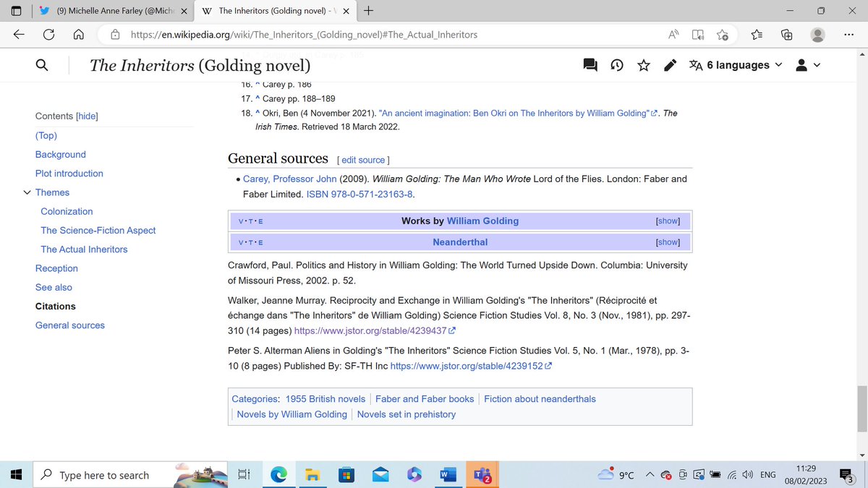Open 1955 British novels category
Image resolution: width=868 pixels, height=488 pixels.
coord(324,399)
